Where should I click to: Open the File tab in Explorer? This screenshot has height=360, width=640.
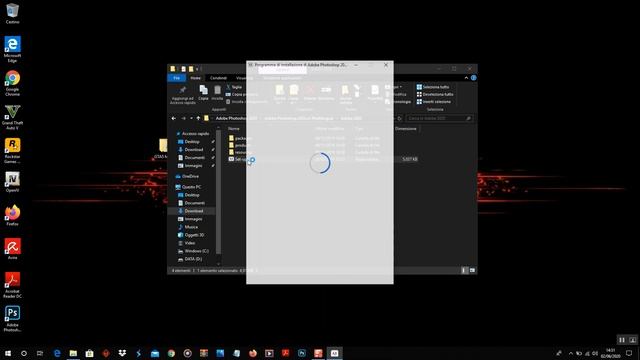pos(177,78)
